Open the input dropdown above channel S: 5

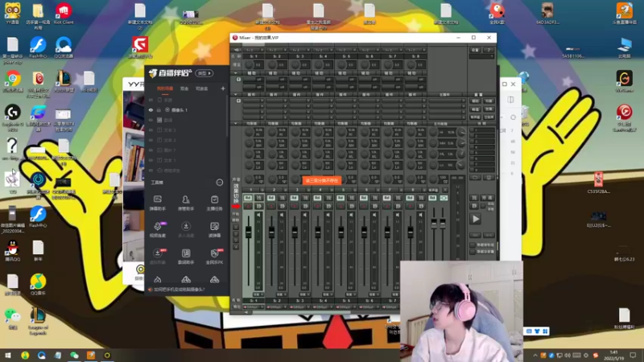click(x=346, y=50)
